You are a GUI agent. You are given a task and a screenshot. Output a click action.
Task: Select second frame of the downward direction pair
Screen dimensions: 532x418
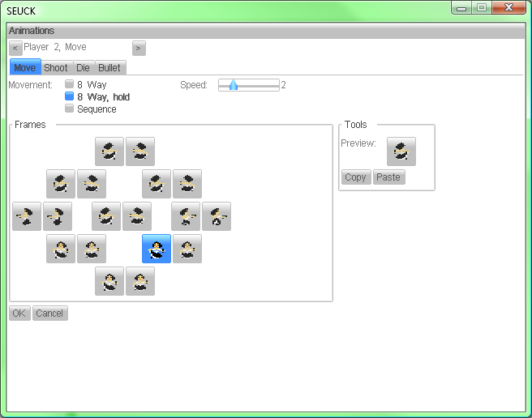(140, 281)
